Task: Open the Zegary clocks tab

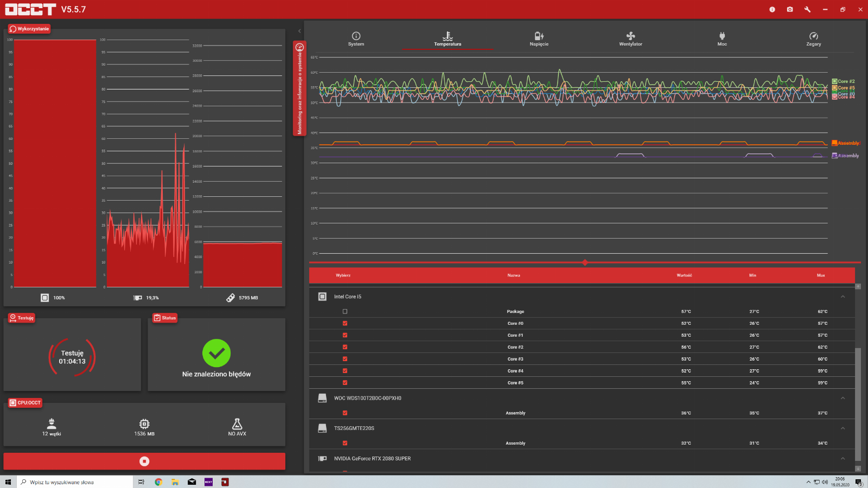Action: [813, 39]
